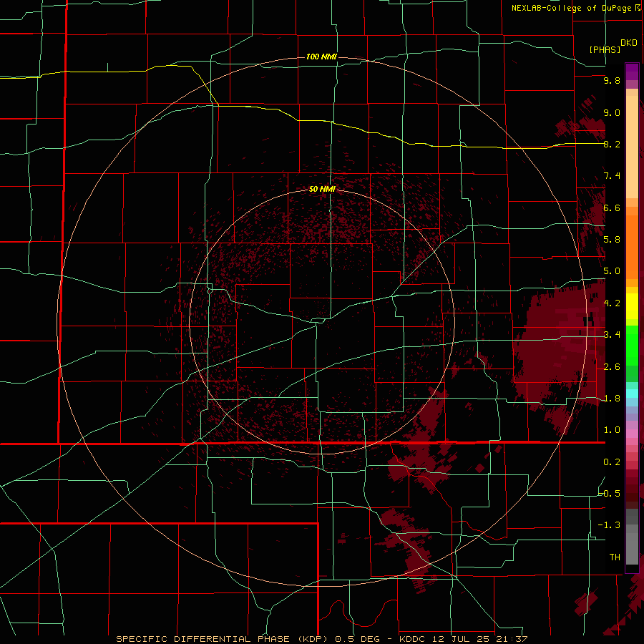
Task: Pick the yellow segment of the color bar
Action: pos(632,306)
